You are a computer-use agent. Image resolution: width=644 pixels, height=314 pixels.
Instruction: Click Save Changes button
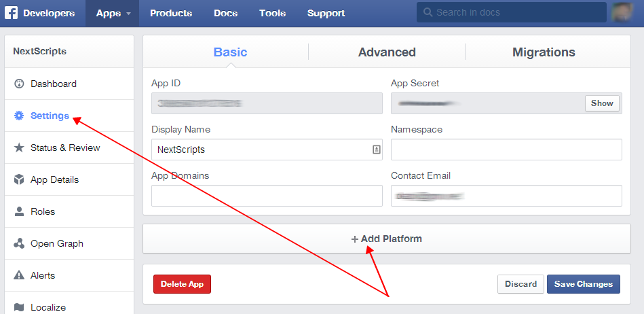click(583, 284)
